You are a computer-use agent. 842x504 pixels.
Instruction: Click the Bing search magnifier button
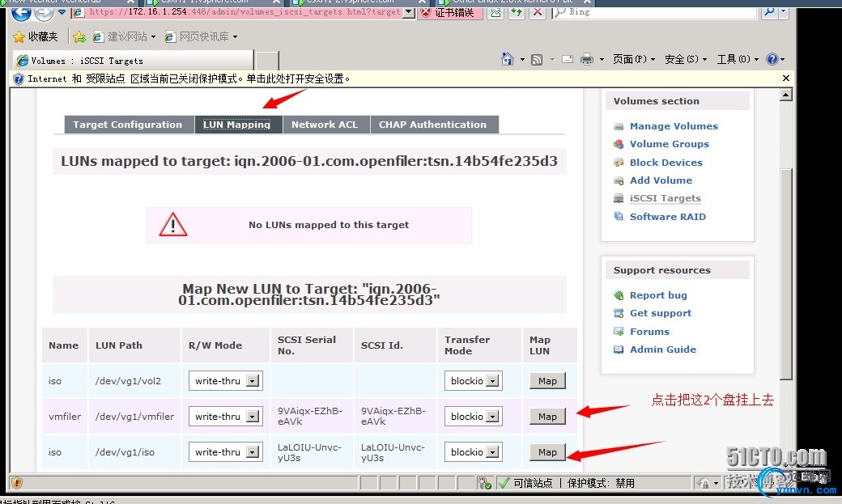769,12
